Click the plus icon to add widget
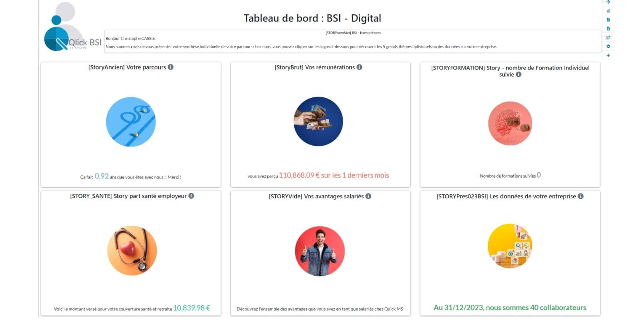 click(608, 55)
